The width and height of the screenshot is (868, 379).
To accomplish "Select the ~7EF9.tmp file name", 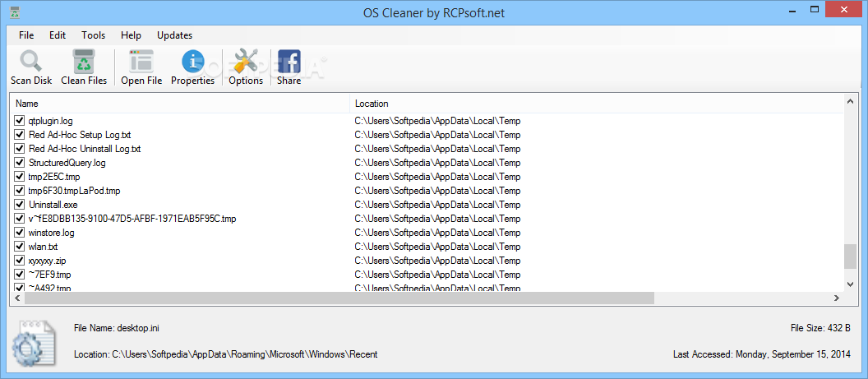I will (x=49, y=275).
